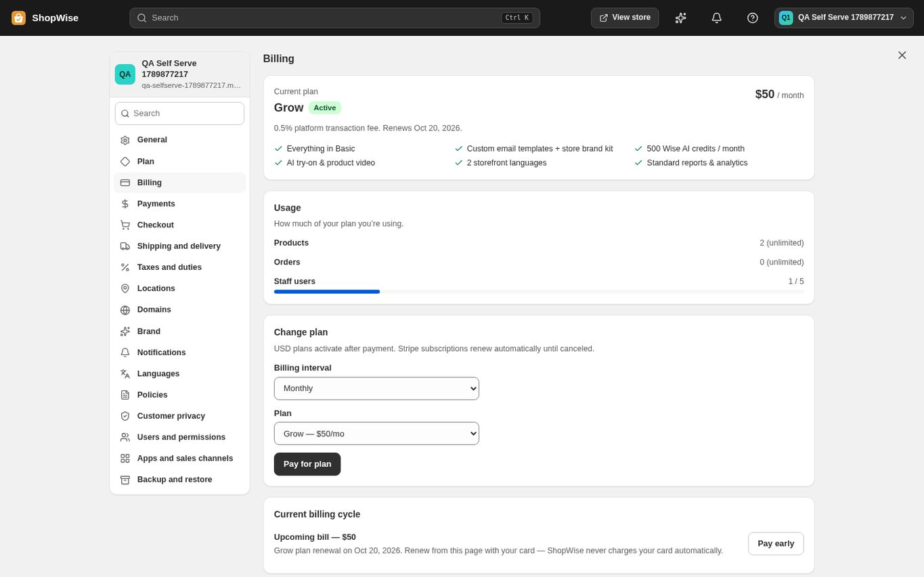924x577 pixels.
Task: Click the Pay for plan button
Action: point(307,464)
